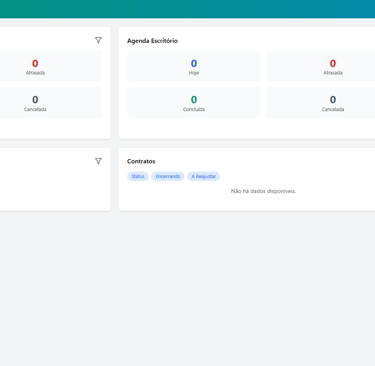Select the A Reajustar chip in Contratos
This screenshot has height=366, width=375.
203,176
